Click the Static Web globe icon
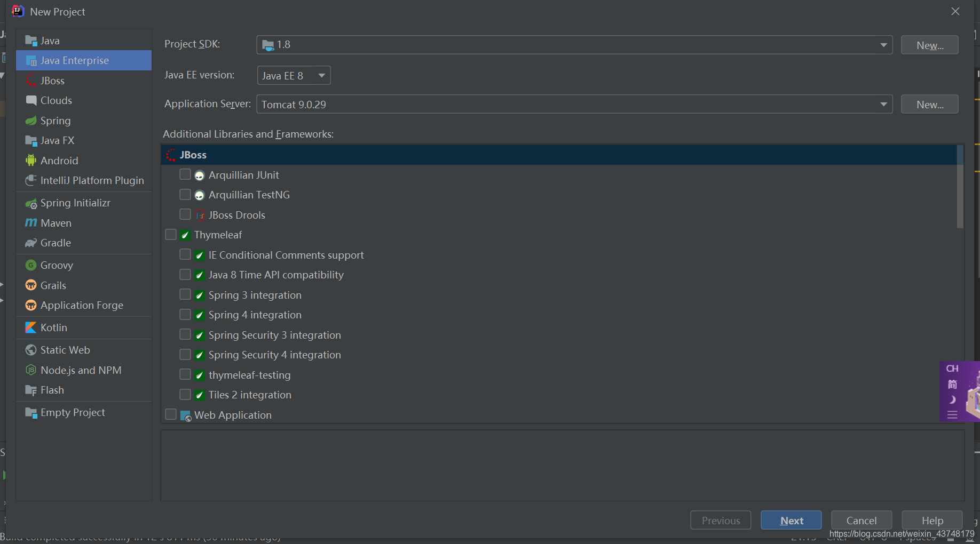The image size is (980, 544). pyautogui.click(x=31, y=350)
